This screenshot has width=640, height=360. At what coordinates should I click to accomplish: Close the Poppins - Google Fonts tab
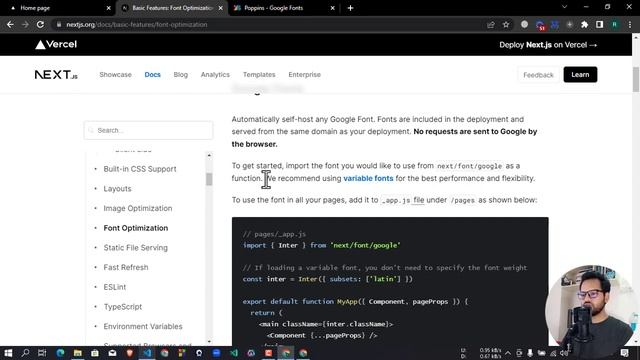332,8
